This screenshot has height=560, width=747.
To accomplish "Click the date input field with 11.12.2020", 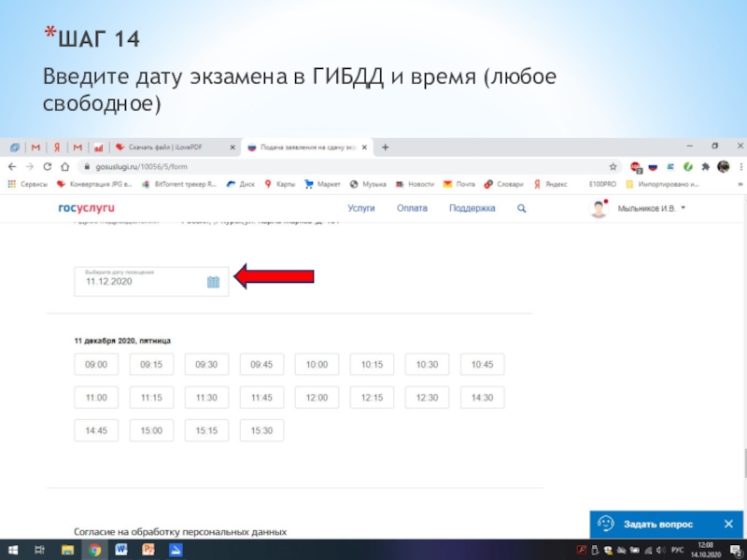I will click(x=140, y=281).
